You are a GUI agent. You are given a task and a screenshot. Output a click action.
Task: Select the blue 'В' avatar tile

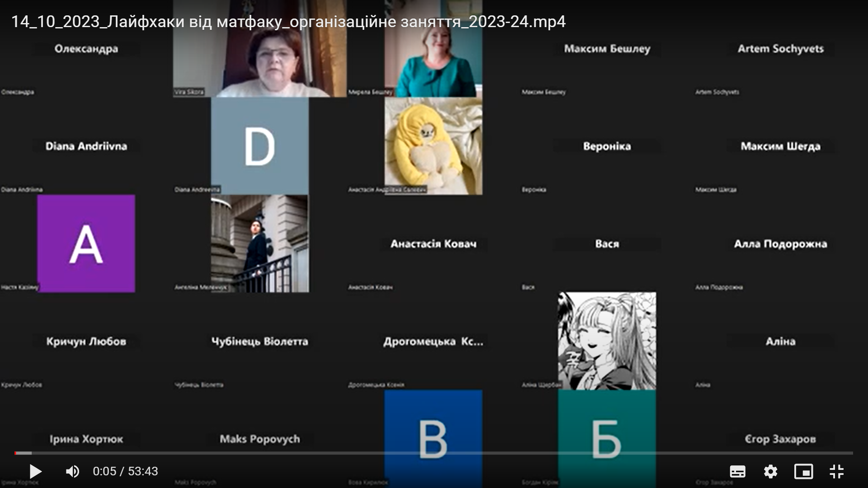tap(433, 438)
